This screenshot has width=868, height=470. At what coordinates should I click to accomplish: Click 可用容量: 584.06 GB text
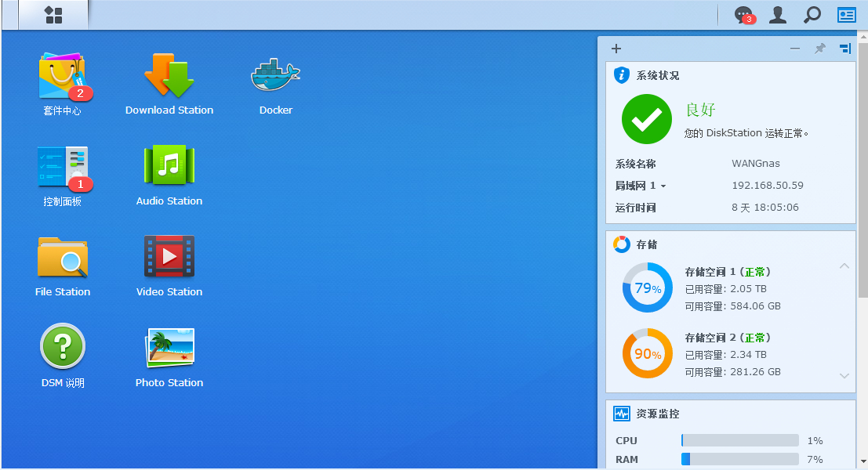(x=733, y=305)
